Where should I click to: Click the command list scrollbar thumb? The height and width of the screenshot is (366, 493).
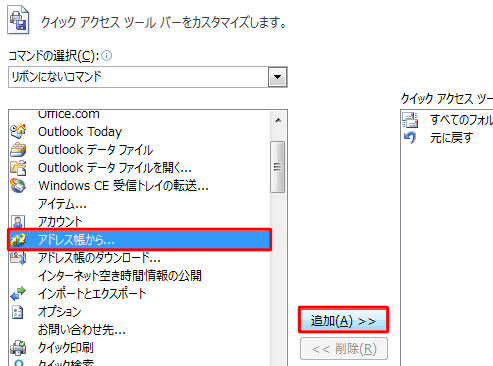coord(277,167)
